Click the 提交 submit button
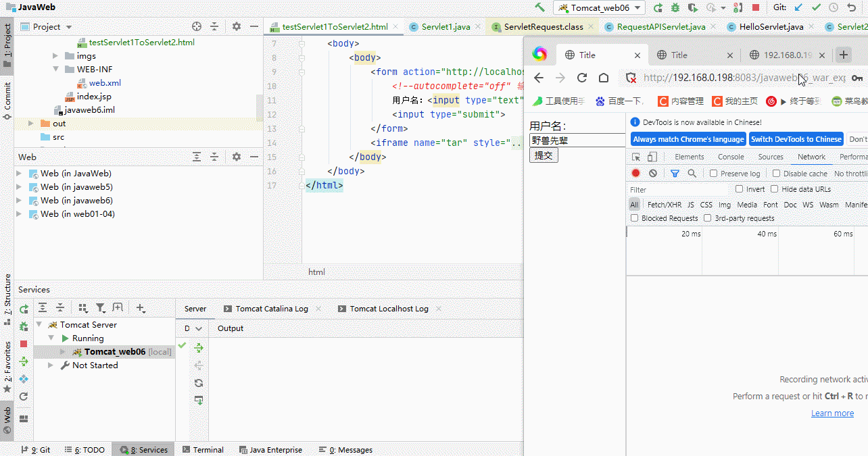The image size is (868, 456). point(544,155)
